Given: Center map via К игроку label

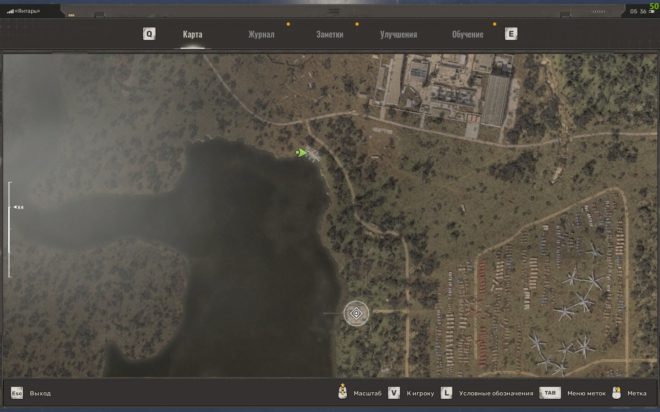Looking at the screenshot, I should click(x=420, y=393).
